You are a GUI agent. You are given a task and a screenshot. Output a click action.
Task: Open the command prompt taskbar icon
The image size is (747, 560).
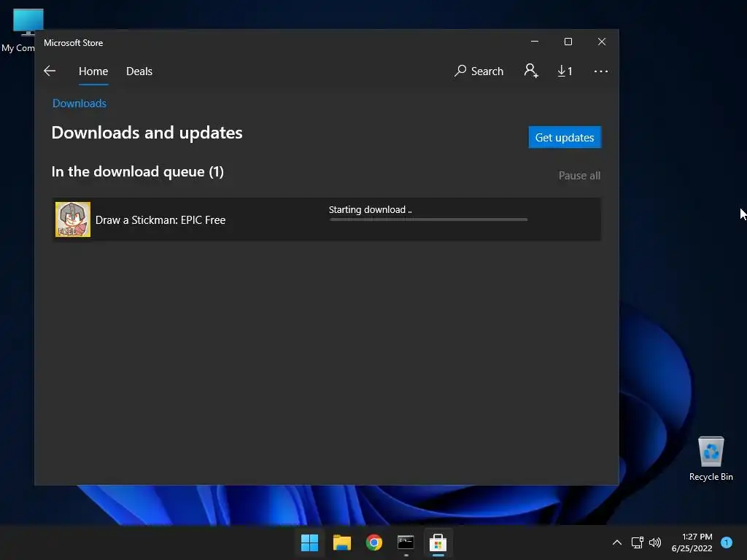(406, 542)
